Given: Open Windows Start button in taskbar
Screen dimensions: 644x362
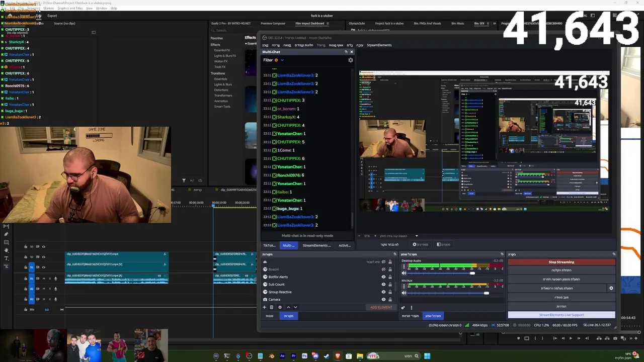Looking at the screenshot, I should (427, 356).
